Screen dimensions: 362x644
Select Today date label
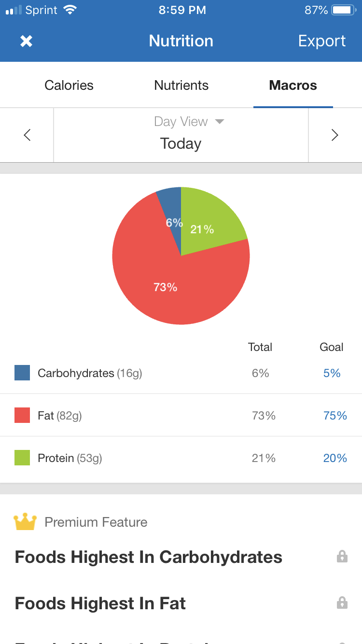[181, 143]
